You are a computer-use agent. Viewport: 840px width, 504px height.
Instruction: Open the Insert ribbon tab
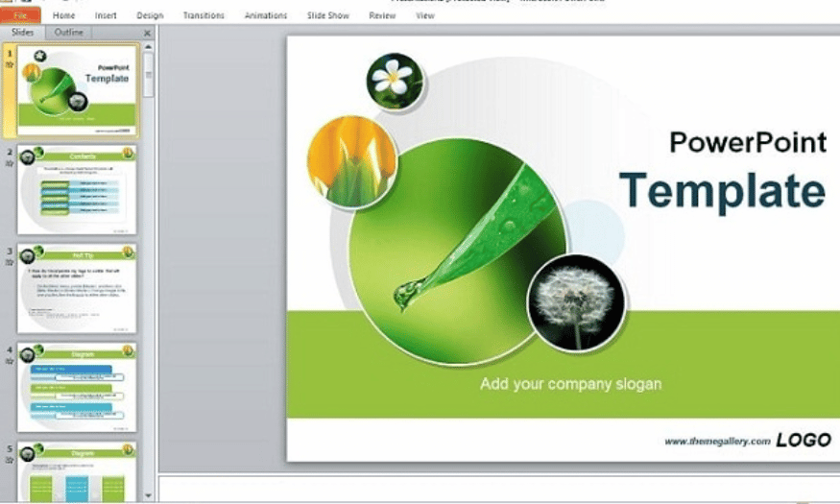pyautogui.click(x=106, y=15)
